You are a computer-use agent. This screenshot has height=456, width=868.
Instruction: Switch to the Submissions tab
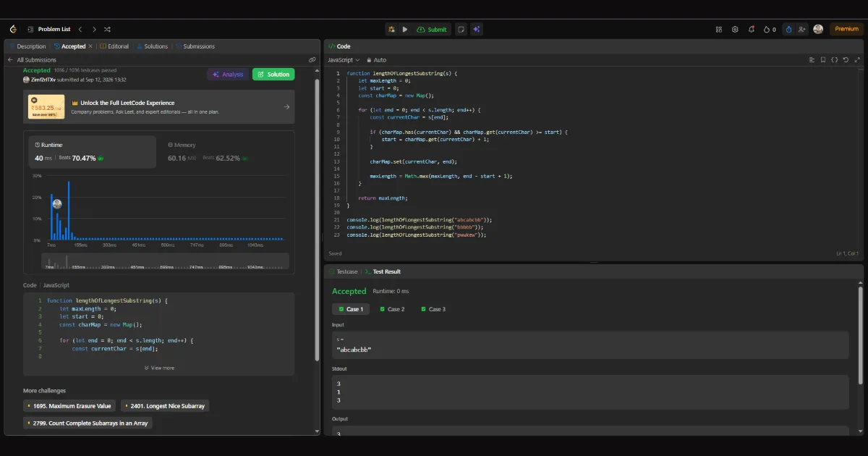(x=195, y=46)
